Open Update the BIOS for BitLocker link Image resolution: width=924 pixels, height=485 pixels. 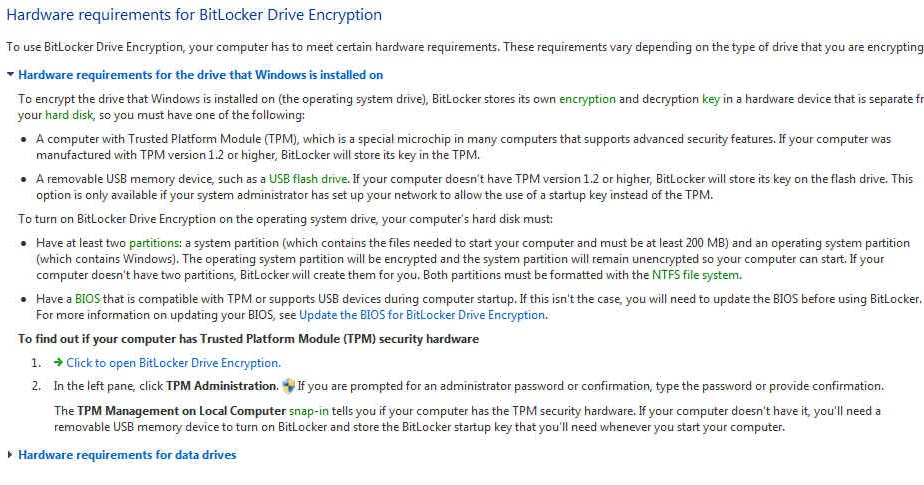(x=422, y=315)
